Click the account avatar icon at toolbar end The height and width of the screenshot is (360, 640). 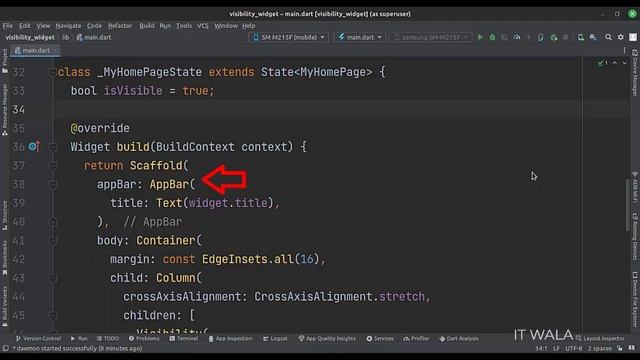click(x=633, y=37)
